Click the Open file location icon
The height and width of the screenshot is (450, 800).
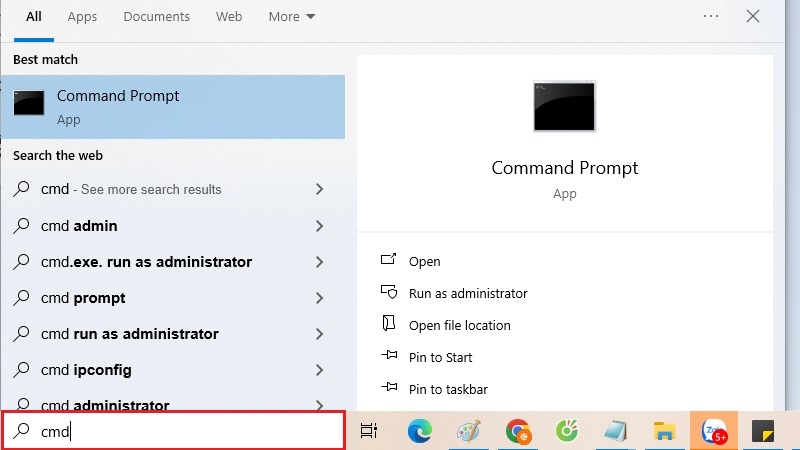[x=388, y=323]
